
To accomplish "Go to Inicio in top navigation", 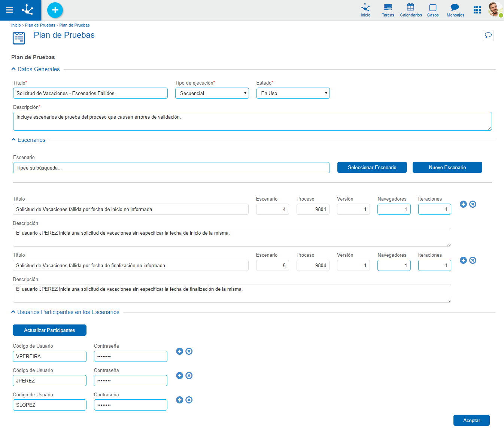I will click(x=365, y=10).
